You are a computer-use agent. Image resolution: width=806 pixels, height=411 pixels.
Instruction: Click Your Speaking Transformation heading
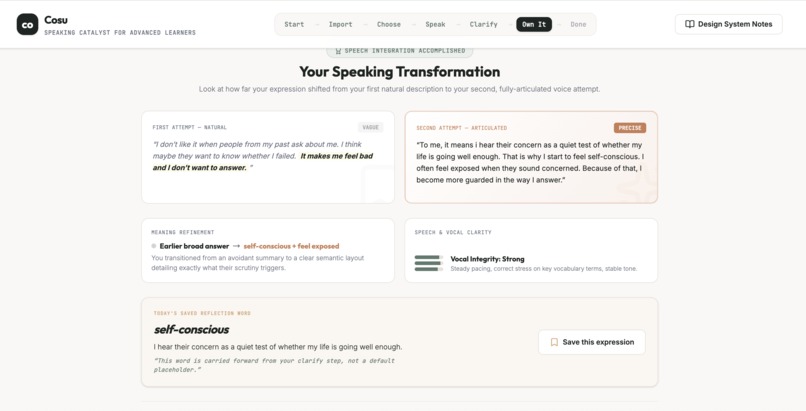pos(399,71)
